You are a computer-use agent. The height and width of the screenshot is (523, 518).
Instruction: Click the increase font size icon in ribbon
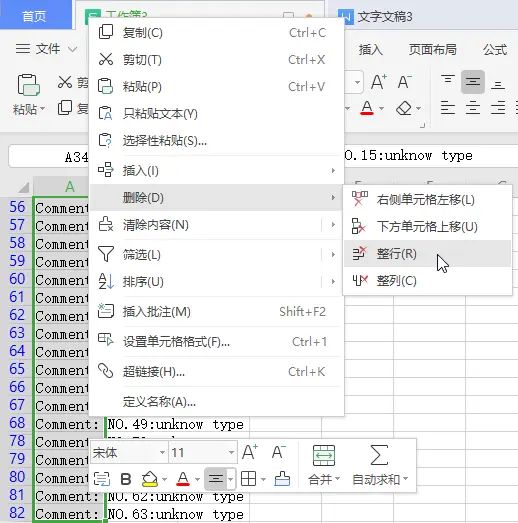[379, 82]
